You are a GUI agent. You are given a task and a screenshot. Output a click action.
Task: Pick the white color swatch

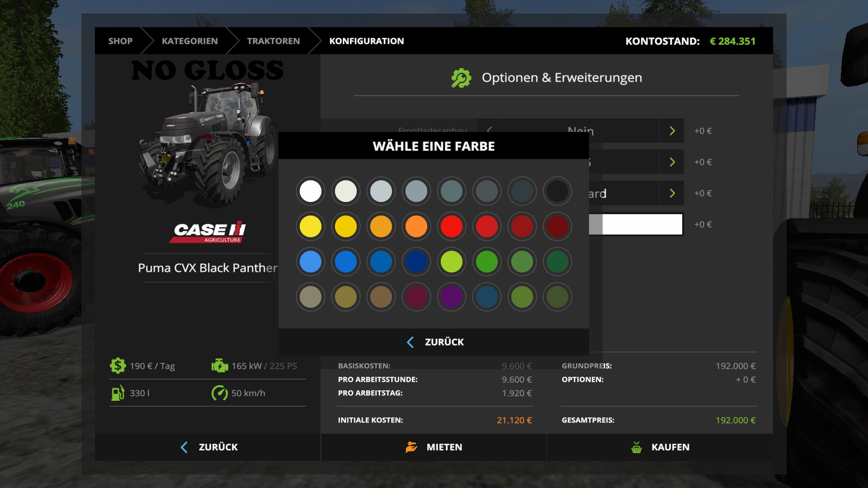(x=311, y=191)
